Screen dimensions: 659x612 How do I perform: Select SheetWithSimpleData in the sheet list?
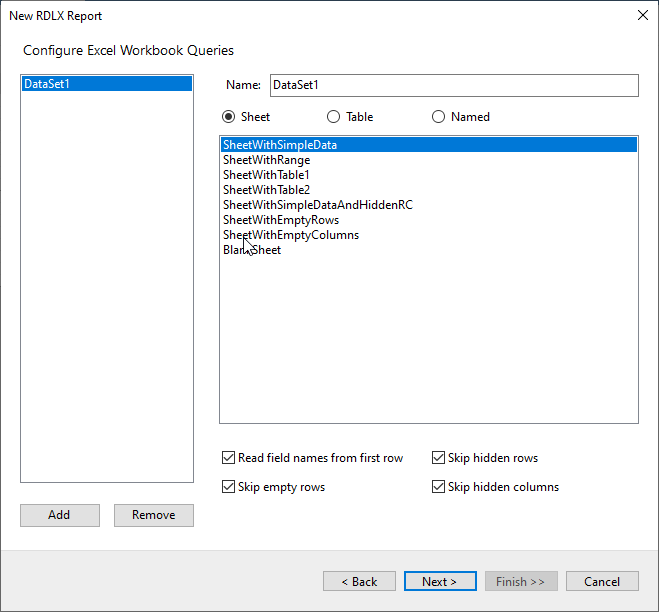pyautogui.click(x=429, y=145)
